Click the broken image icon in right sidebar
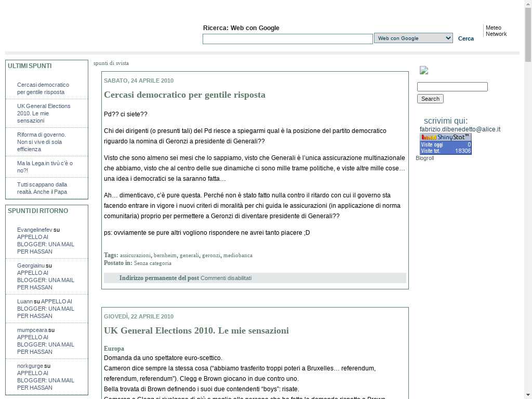Screen dimensions: 532x399 click(x=424, y=71)
